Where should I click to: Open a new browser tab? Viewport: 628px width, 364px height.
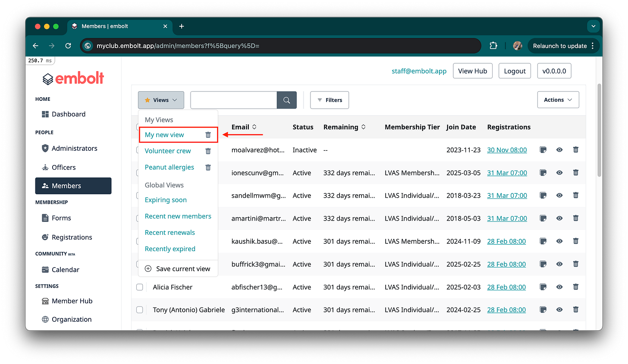click(x=182, y=26)
